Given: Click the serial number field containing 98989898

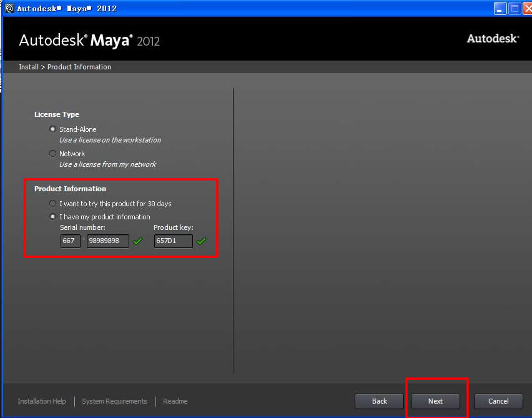Looking at the screenshot, I should pyautogui.click(x=108, y=241).
